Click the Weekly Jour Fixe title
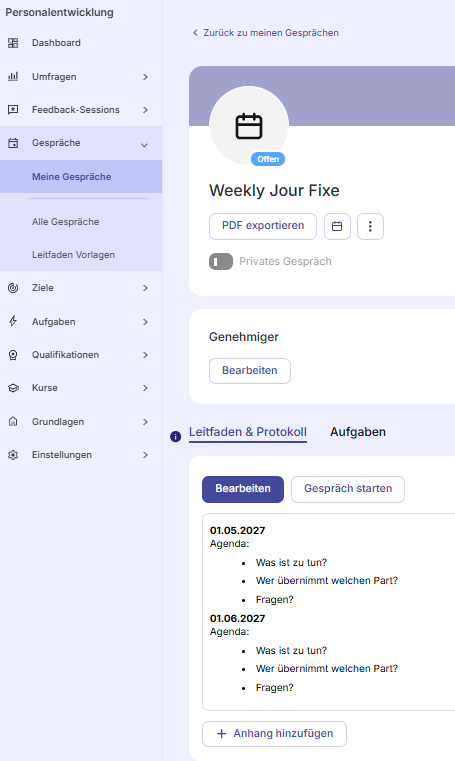The width and height of the screenshot is (455, 761). point(274,190)
